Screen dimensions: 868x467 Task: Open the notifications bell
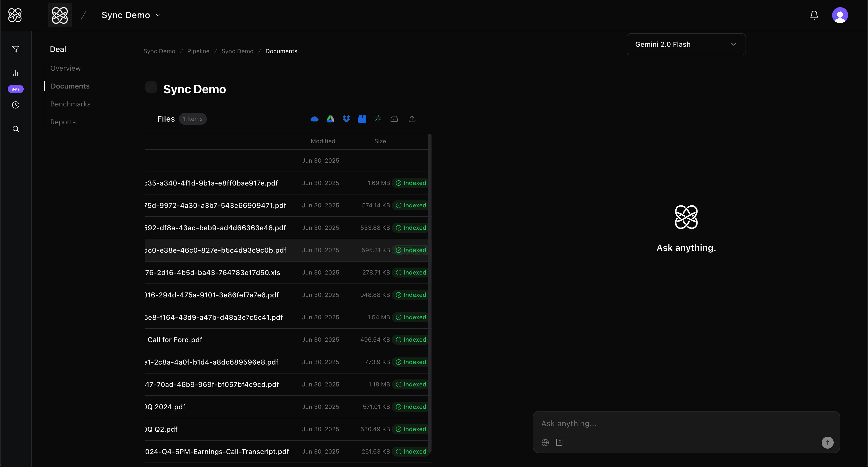pos(814,15)
